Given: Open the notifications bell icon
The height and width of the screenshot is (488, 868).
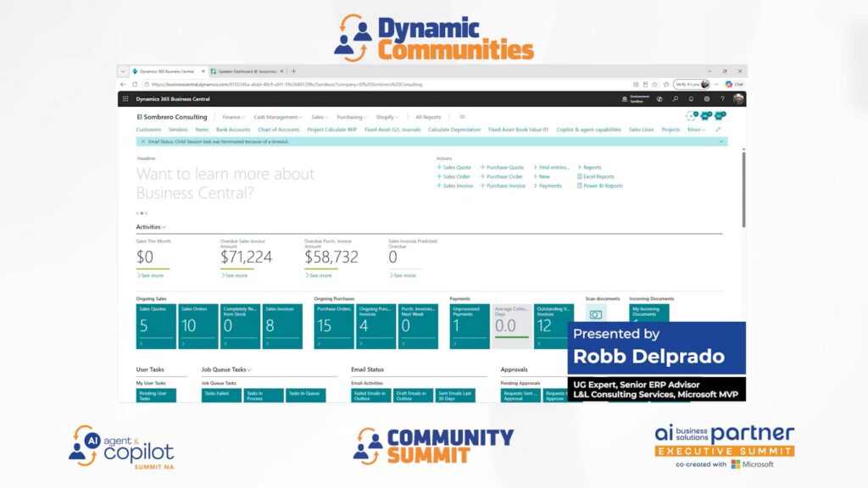Looking at the screenshot, I should pyautogui.click(x=691, y=99).
